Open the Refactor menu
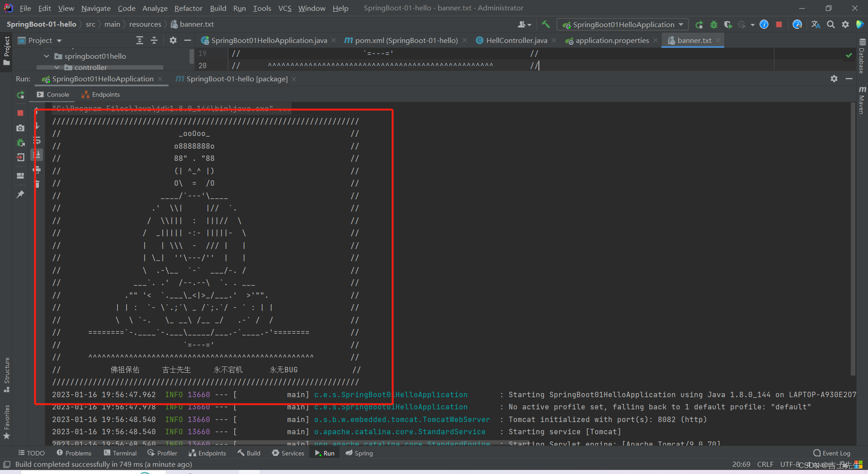The height and width of the screenshot is (474, 868). [189, 8]
